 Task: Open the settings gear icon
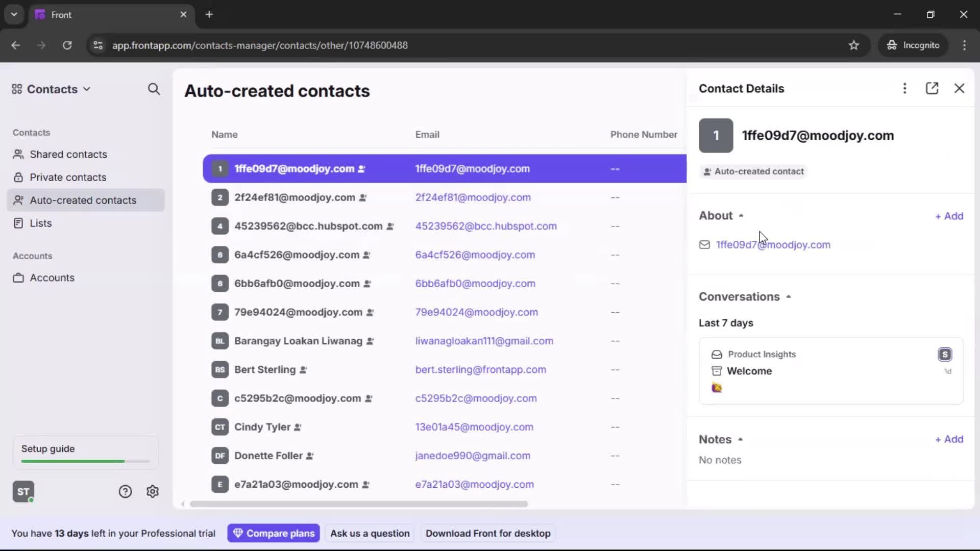[x=153, y=491]
